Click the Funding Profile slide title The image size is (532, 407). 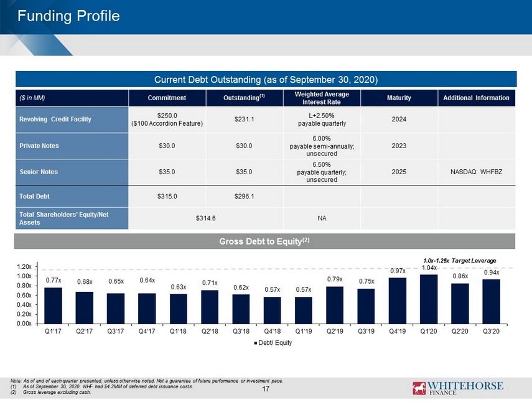[x=68, y=16]
